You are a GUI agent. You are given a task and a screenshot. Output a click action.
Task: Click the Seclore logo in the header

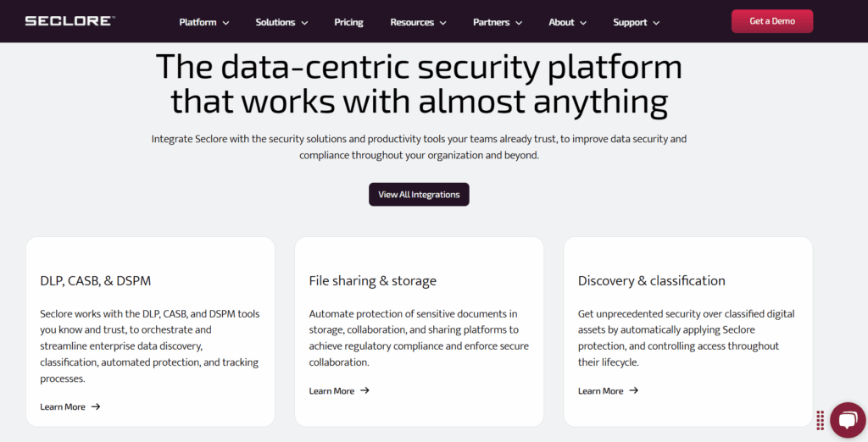point(70,21)
